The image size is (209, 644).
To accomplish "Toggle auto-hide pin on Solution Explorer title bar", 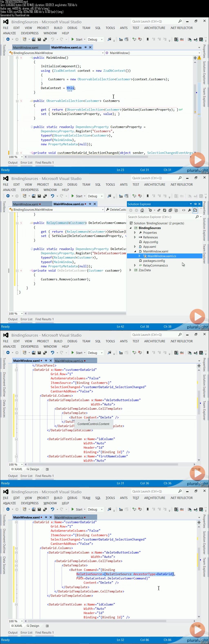I will pos(195,204).
